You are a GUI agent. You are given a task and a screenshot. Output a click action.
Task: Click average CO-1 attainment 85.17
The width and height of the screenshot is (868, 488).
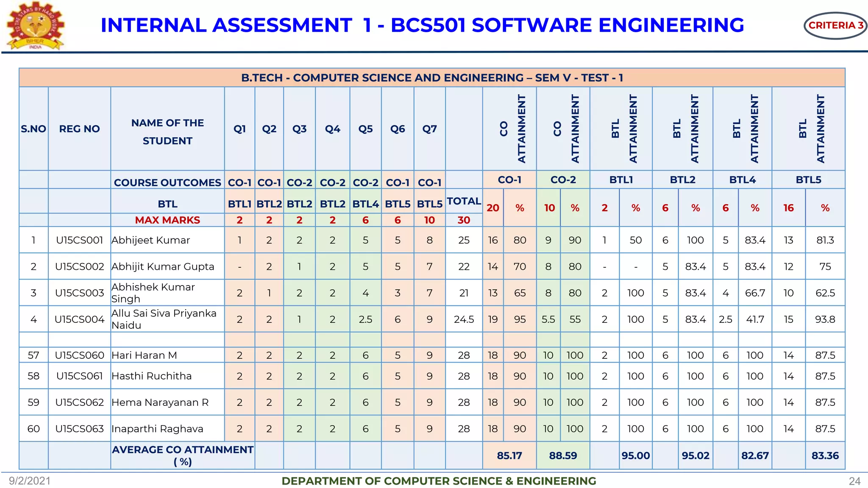click(x=509, y=456)
